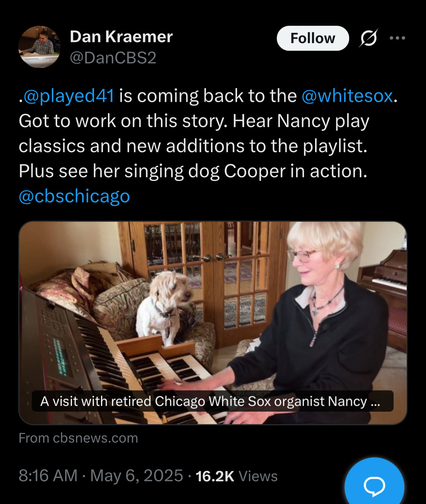Click the sentence mentioning singing dog Cooper
Screen dimensions: 426x504
tap(193, 171)
